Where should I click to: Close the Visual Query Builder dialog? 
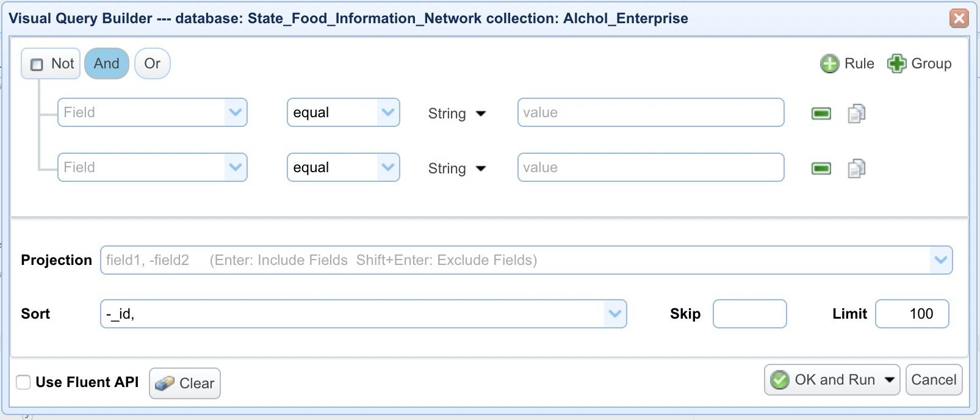click(x=959, y=18)
